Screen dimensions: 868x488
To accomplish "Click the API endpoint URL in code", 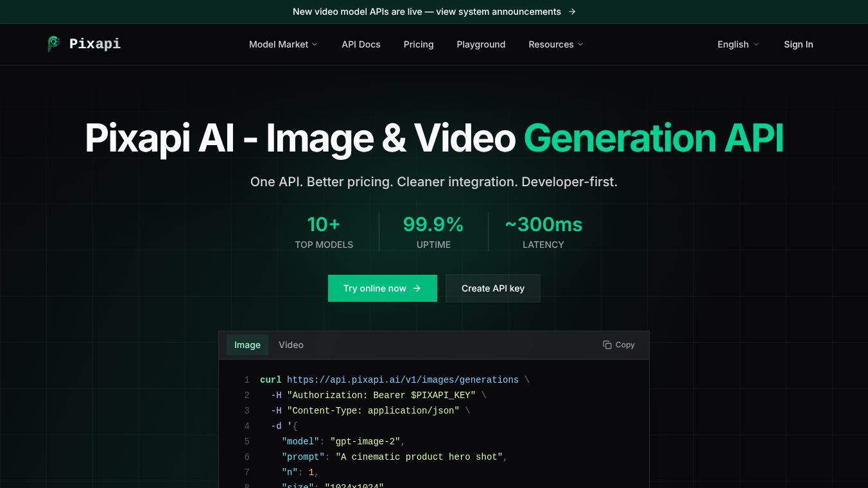I will click(x=403, y=379).
